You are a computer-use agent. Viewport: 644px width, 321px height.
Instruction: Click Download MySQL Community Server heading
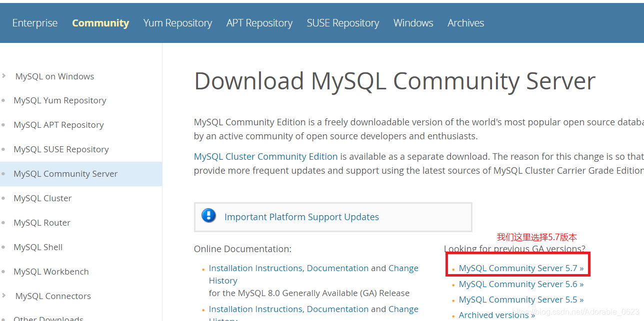click(394, 81)
